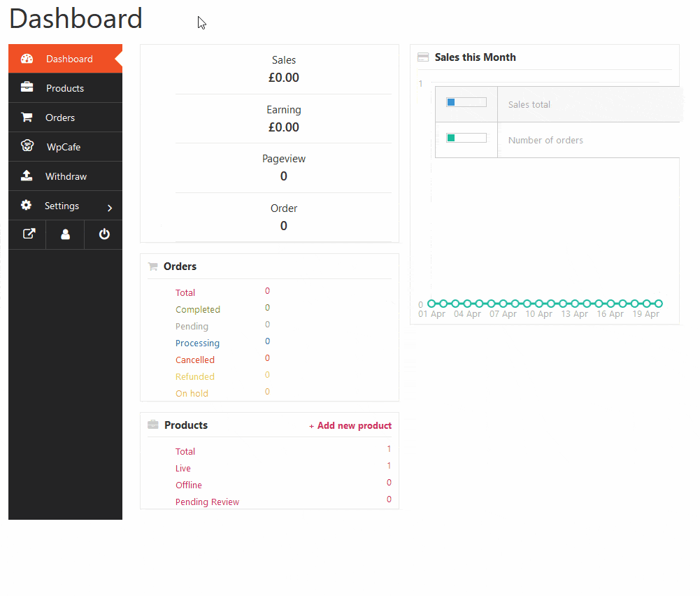Click the card icon beside Sales this Month

coord(423,57)
